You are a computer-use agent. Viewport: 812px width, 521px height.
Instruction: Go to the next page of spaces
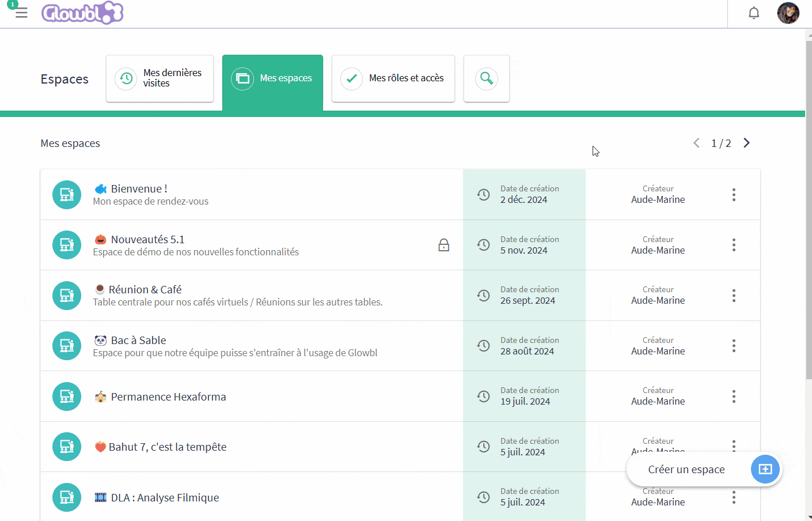coord(746,143)
